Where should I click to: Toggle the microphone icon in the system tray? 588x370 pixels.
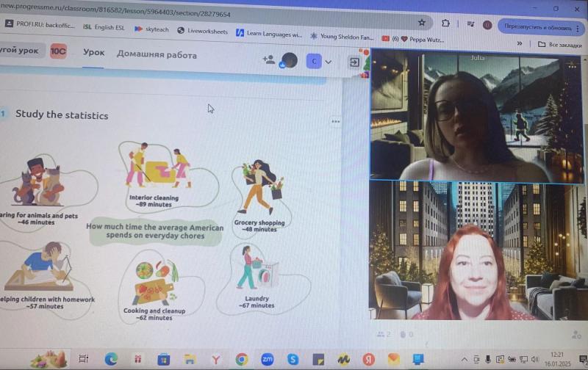(487, 360)
